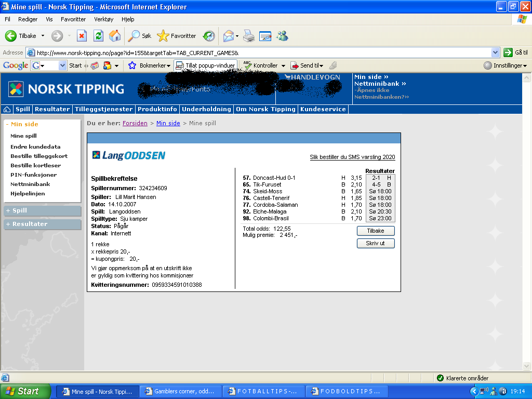Click the Tilbake button on coupon
Viewport: 532px width, 399px height.
[376, 231]
